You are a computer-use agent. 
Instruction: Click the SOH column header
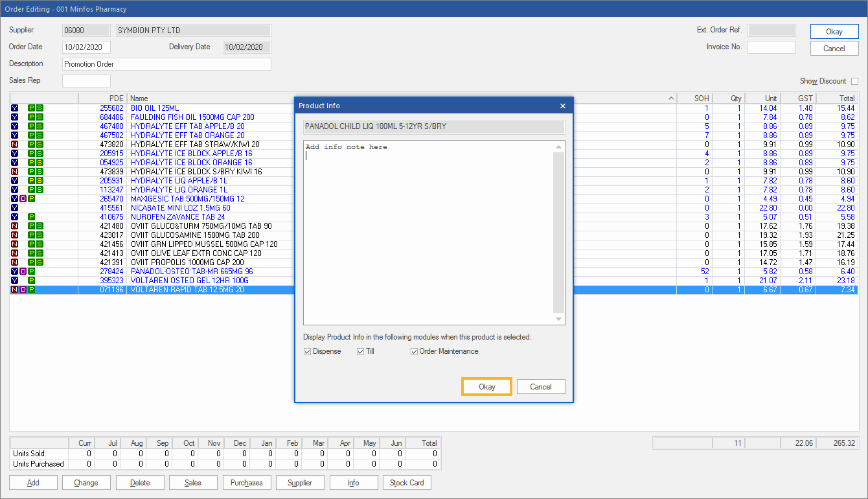(694, 99)
